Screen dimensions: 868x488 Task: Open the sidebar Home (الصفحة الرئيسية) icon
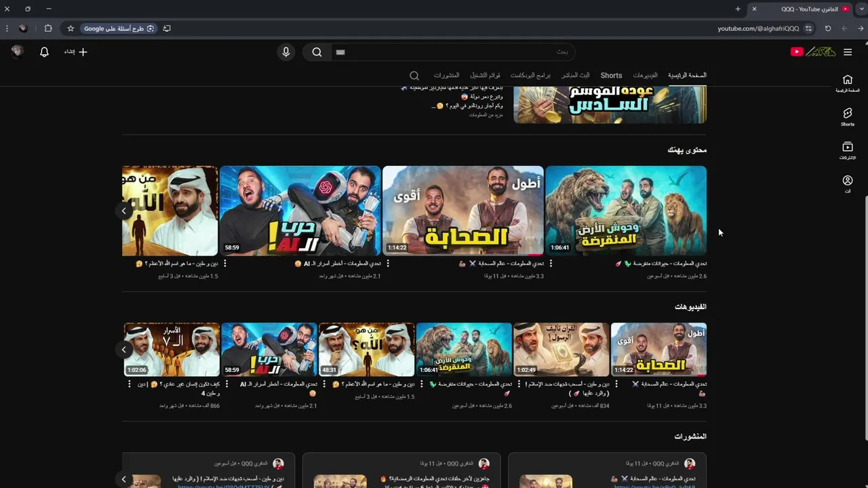point(848,83)
